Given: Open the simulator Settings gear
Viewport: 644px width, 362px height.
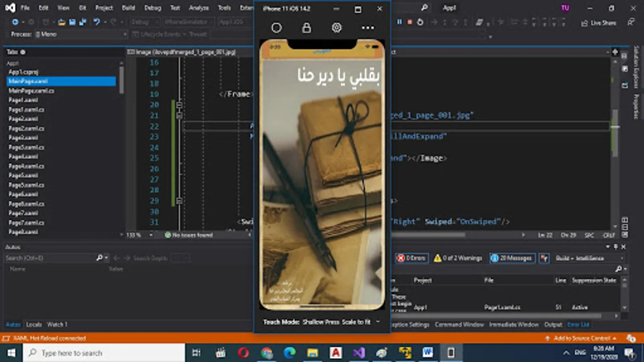Looking at the screenshot, I should [x=336, y=28].
